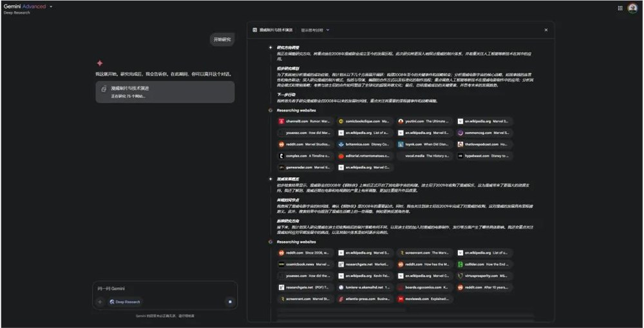The width and height of the screenshot is (644, 328).
Task: Open reddit.com How has the M... chip
Action: pos(424,264)
